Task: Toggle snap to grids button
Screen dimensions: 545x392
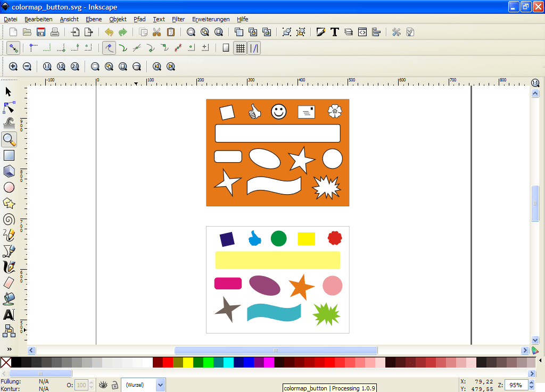Action: 240,48
